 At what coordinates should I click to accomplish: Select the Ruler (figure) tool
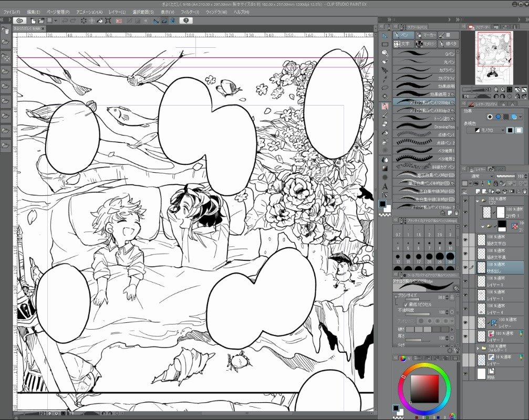[x=385, y=35]
